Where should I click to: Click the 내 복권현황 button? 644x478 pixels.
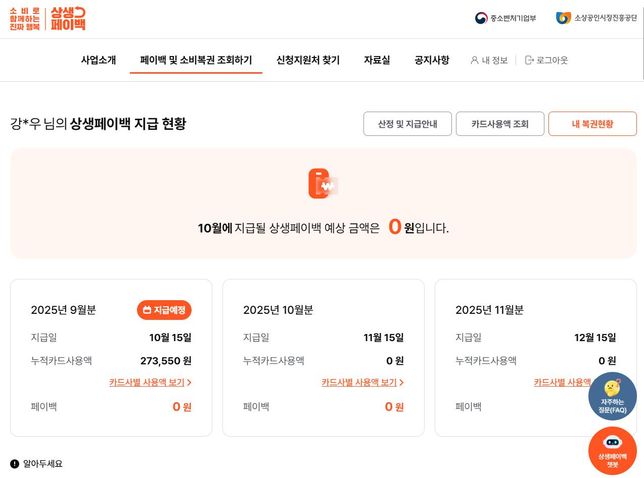coord(592,124)
